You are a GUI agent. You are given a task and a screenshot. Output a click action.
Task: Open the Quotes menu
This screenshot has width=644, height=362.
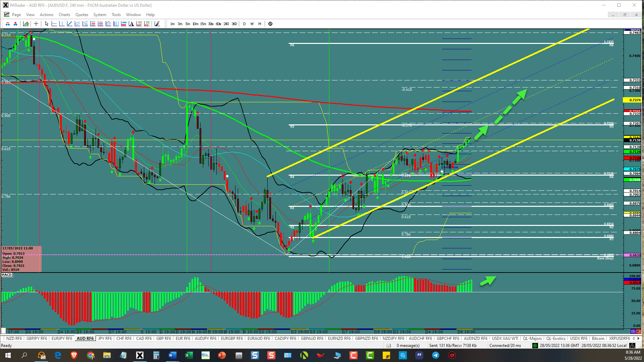click(x=82, y=15)
